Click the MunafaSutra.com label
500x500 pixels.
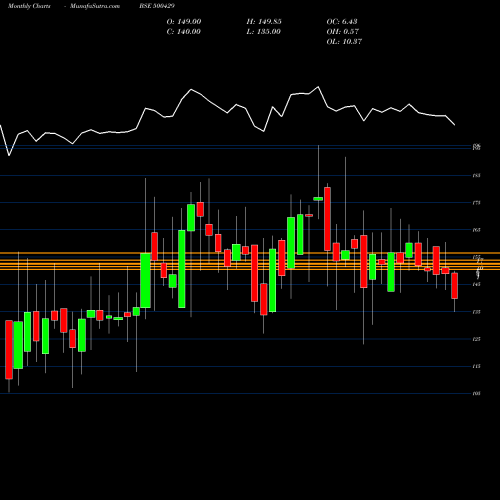pos(95,6)
